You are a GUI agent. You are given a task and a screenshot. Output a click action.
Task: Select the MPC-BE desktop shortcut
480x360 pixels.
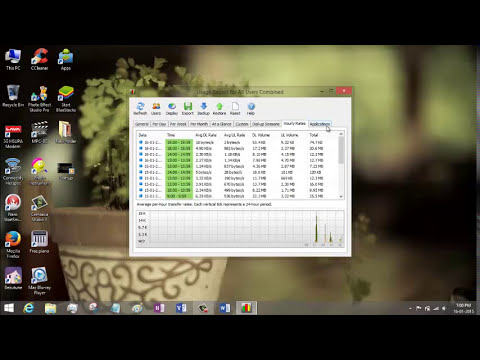[x=39, y=132]
